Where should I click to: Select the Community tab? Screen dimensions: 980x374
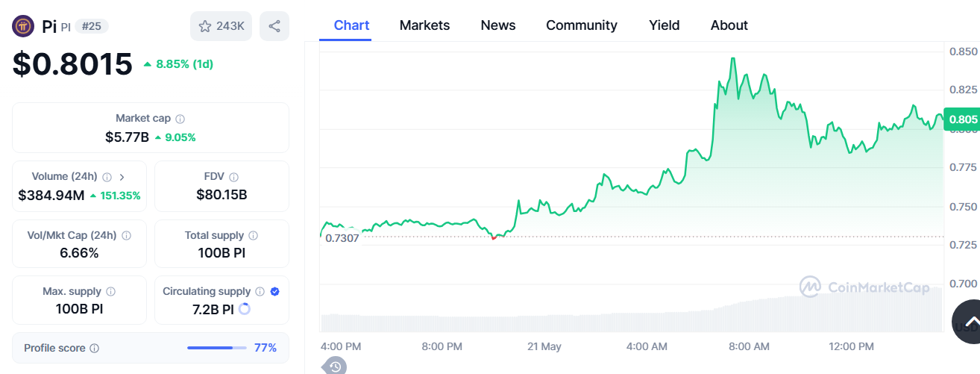click(x=582, y=25)
